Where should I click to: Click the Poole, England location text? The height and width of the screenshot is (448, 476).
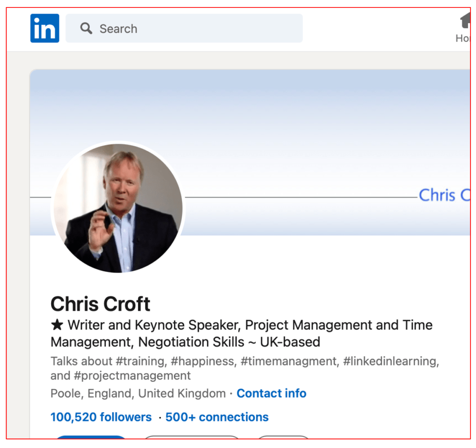tap(138, 394)
